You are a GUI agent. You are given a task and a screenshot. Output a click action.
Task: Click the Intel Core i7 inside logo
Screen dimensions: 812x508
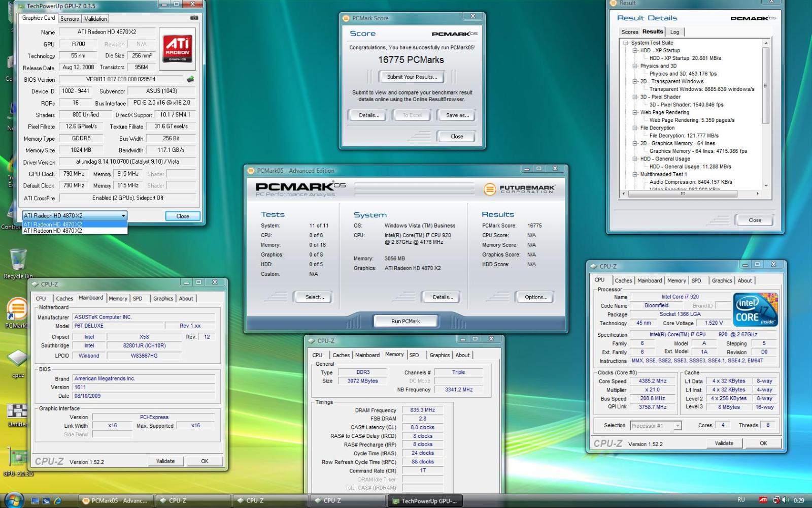click(755, 309)
